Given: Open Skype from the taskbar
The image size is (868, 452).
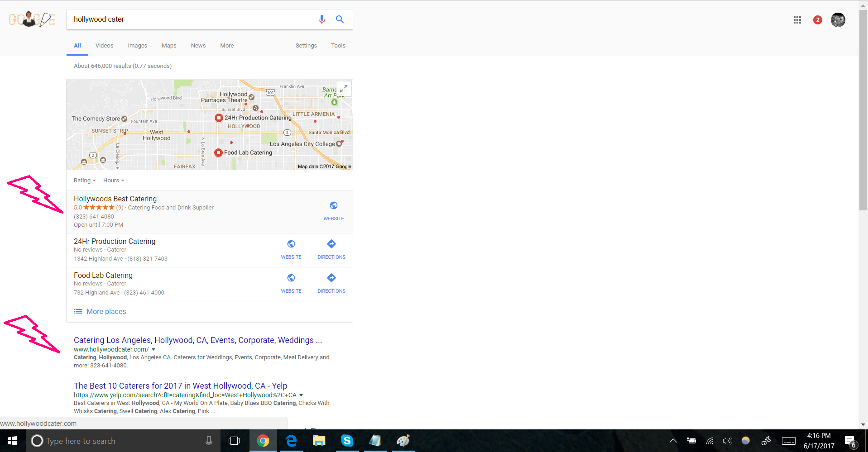Looking at the screenshot, I should coord(347,441).
